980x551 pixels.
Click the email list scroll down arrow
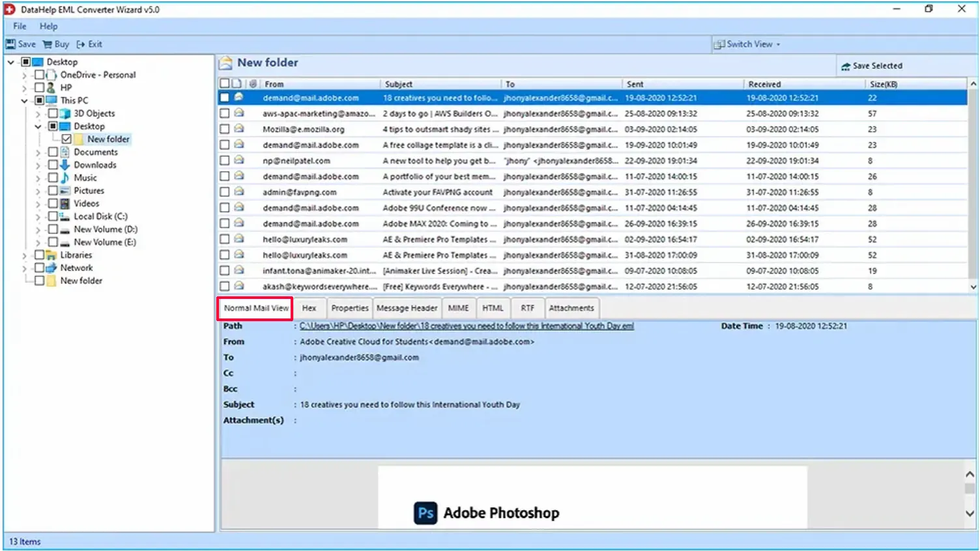[x=973, y=287]
